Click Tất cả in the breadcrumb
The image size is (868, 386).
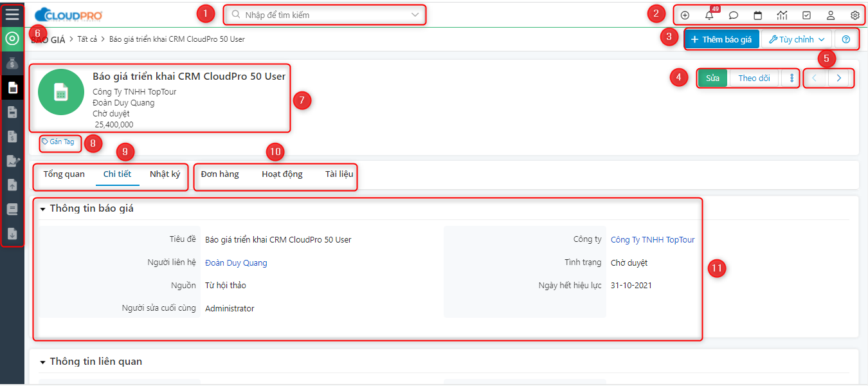(x=87, y=39)
